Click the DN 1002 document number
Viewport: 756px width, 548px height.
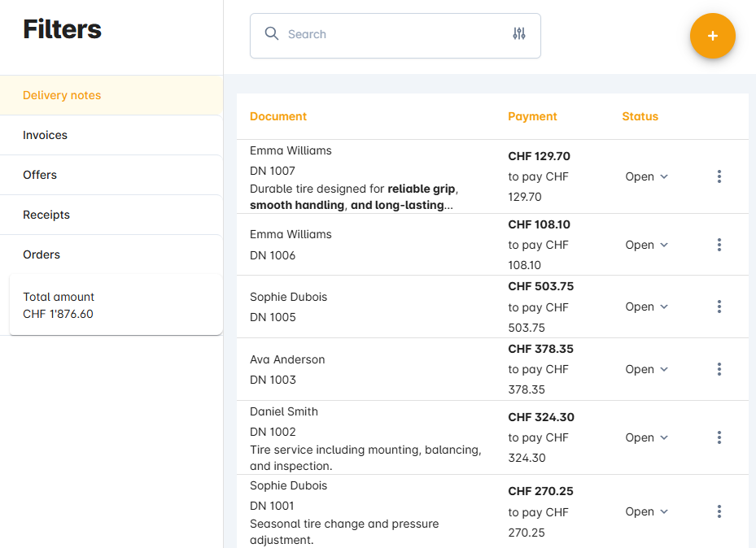(x=273, y=432)
